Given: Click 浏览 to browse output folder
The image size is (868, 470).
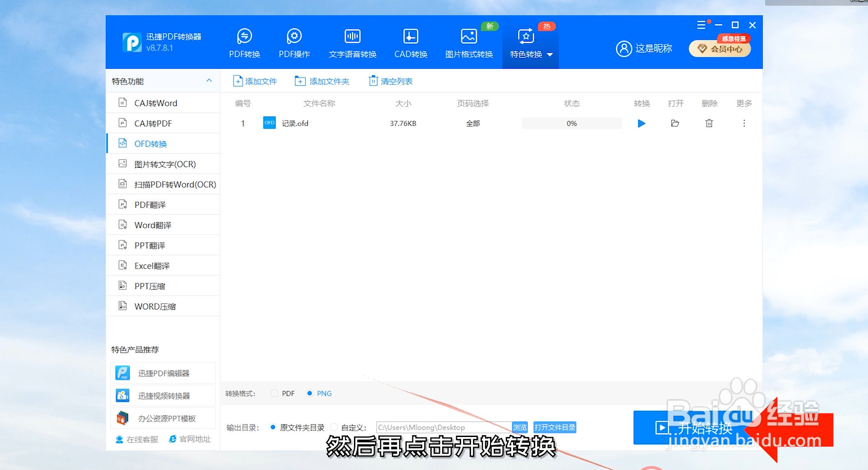Looking at the screenshot, I should coord(519,427).
